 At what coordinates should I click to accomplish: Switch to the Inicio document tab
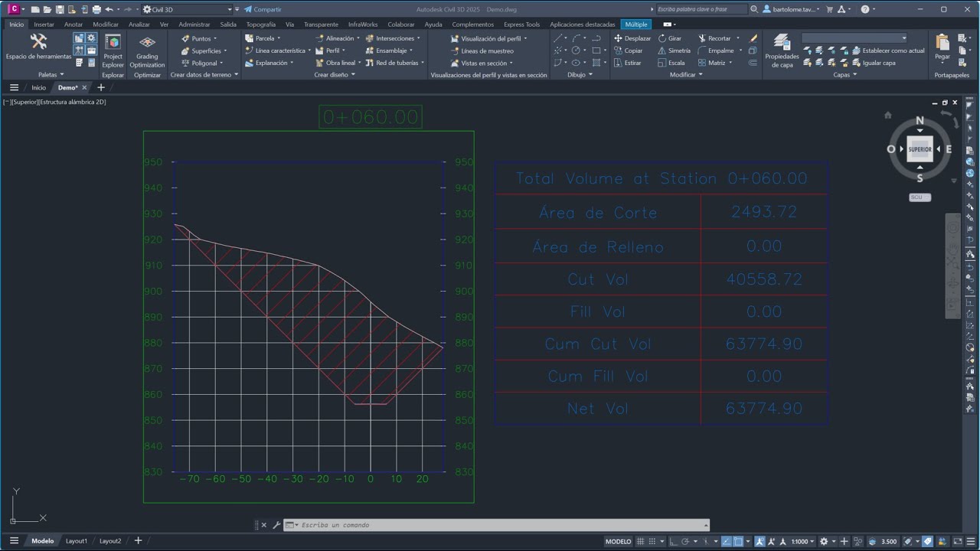tap(38, 87)
